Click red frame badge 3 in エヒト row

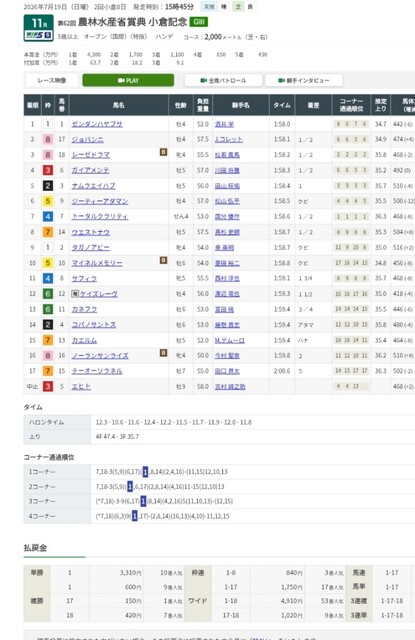coord(48,387)
